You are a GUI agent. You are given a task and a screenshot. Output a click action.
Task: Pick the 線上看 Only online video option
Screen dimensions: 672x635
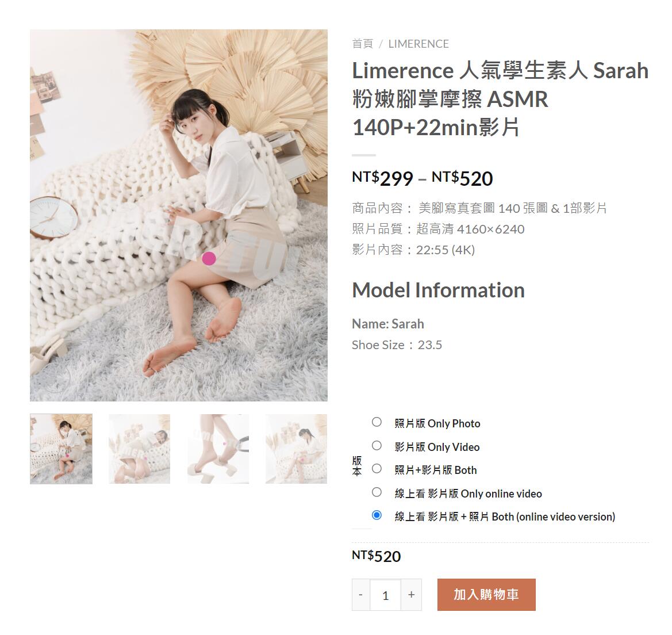click(x=377, y=492)
